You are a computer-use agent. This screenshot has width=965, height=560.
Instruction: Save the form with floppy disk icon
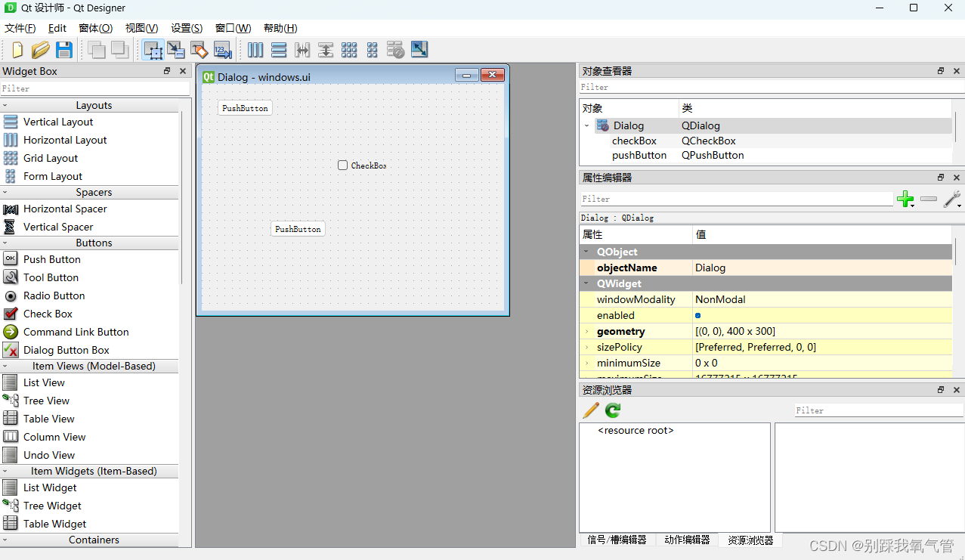click(x=63, y=50)
